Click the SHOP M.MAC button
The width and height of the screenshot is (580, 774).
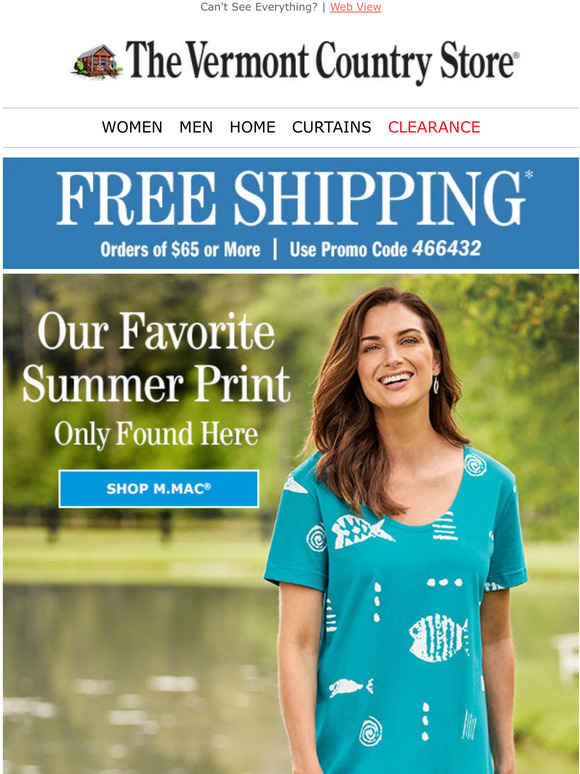[158, 489]
